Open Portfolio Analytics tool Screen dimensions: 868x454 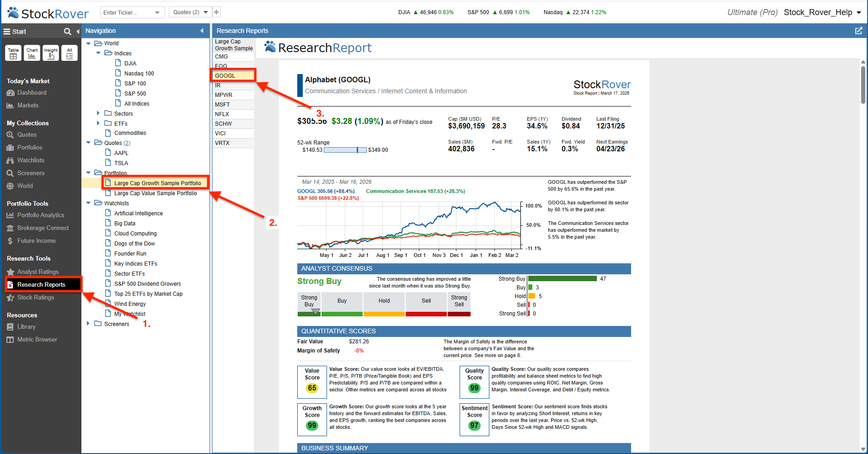(x=40, y=215)
